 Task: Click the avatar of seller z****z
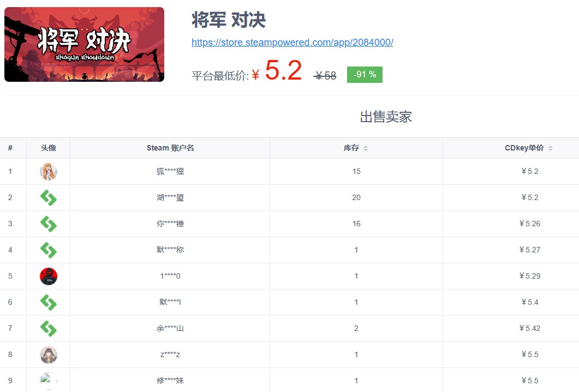(x=49, y=355)
